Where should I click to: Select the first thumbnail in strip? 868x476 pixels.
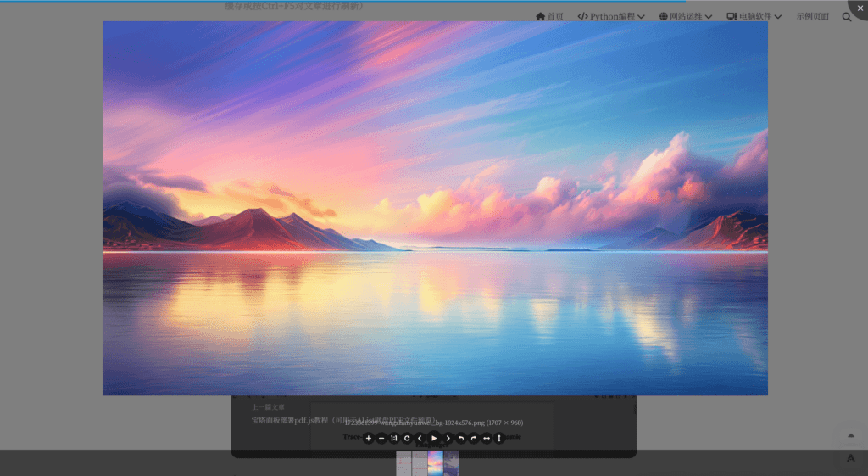tap(403, 463)
